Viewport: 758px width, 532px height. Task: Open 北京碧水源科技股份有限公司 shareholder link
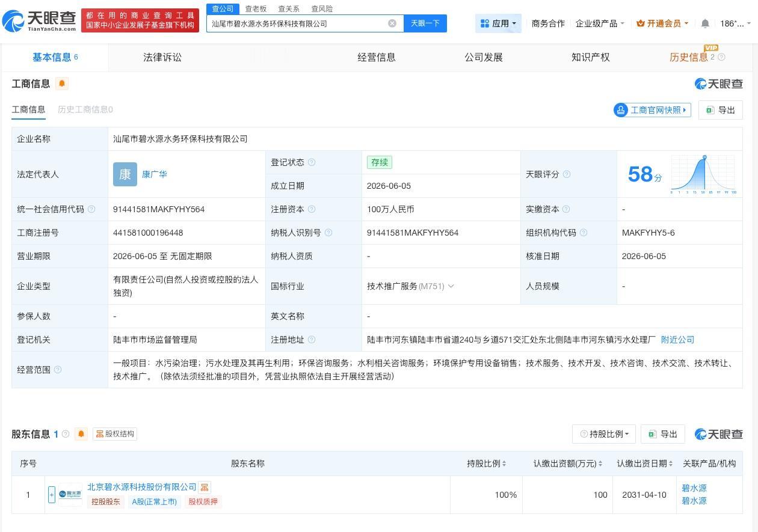pyautogui.click(x=142, y=487)
